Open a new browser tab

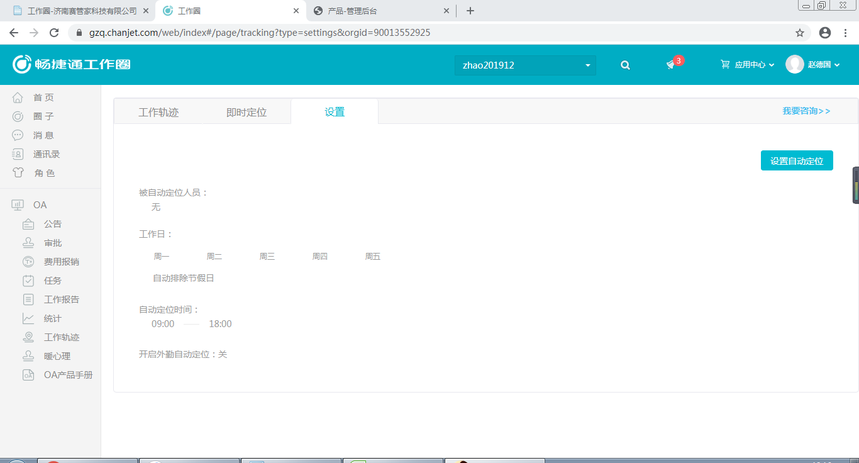pyautogui.click(x=470, y=11)
